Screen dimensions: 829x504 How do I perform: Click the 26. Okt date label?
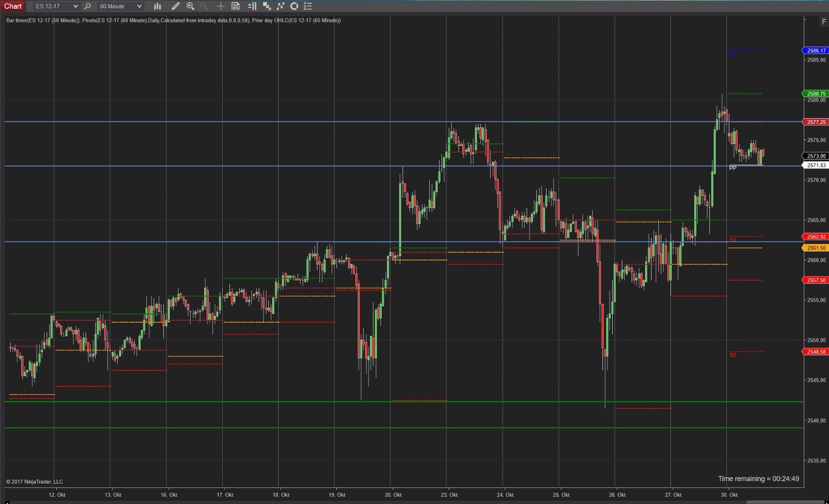617,495
